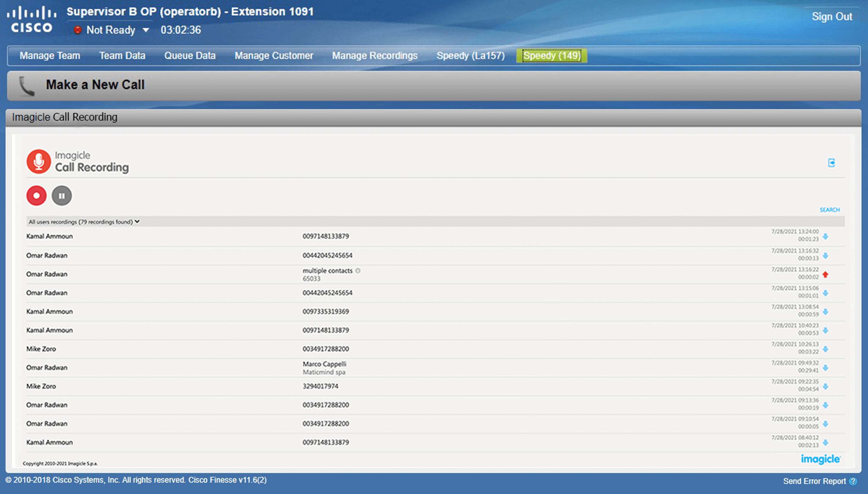The height and width of the screenshot is (494, 868).
Task: Switch to the Manage Recordings tab
Action: point(375,56)
